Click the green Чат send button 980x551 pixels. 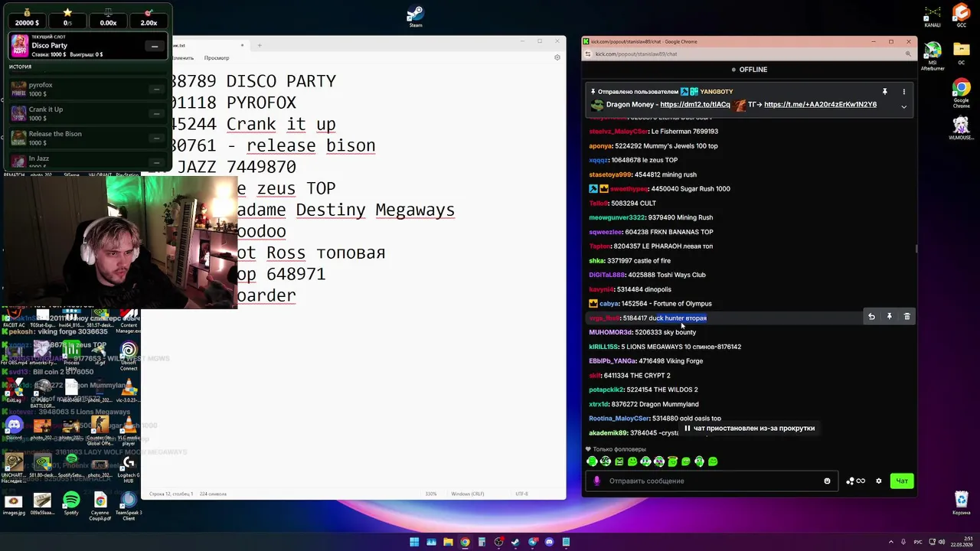pos(902,481)
